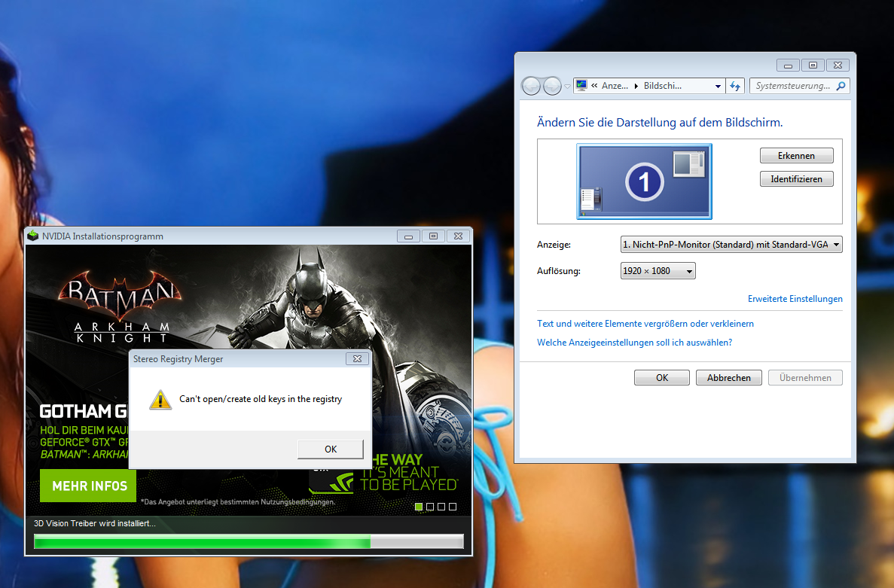Maximize the NVIDIA Installationsprogramm window
Viewport: 894px width, 588px height.
coord(433,236)
